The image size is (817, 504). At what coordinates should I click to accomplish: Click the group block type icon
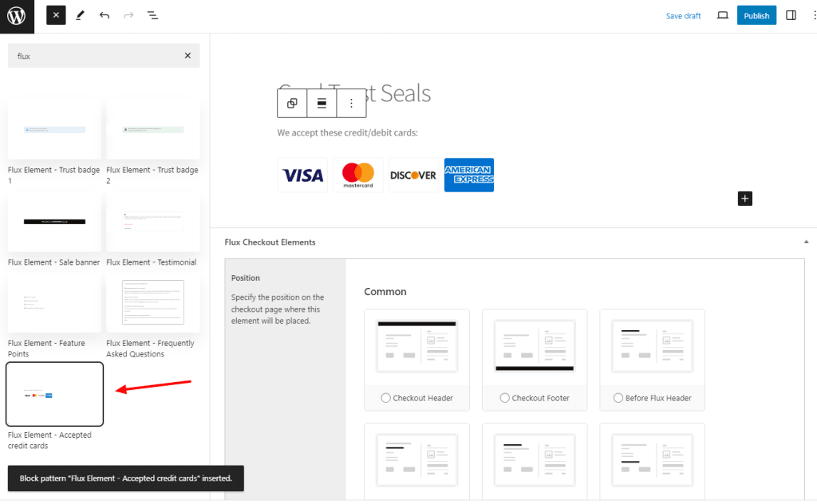point(292,103)
